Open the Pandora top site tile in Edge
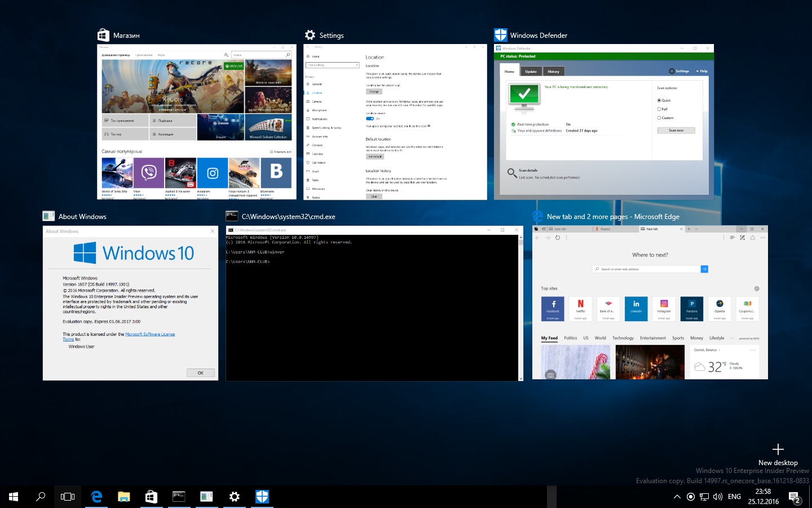The width and height of the screenshot is (812, 508). click(x=692, y=309)
